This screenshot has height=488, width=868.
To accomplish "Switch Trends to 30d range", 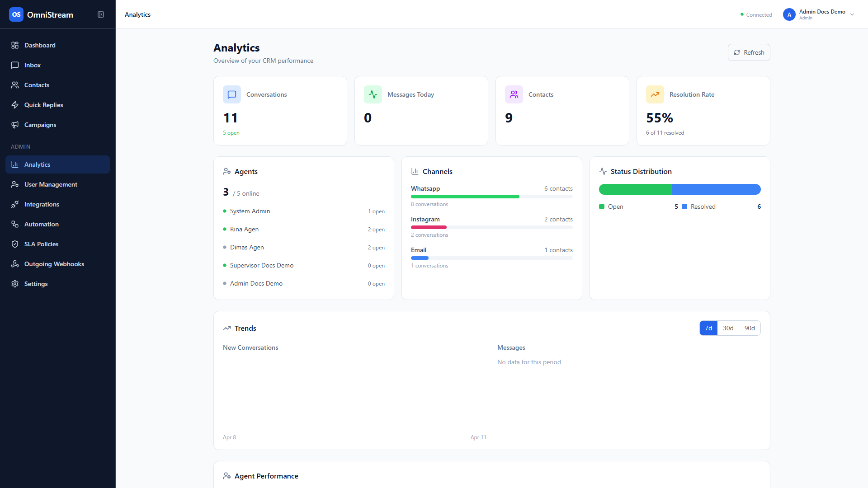I will (728, 328).
